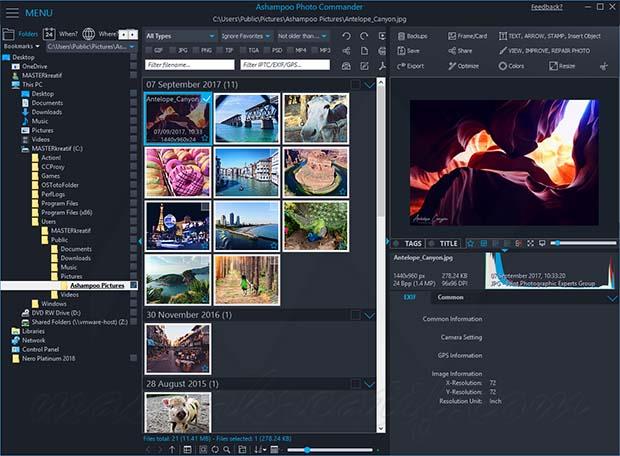The width and height of the screenshot is (620, 456).
Task: Click the share icon in filter toolbar
Action: coord(346,51)
